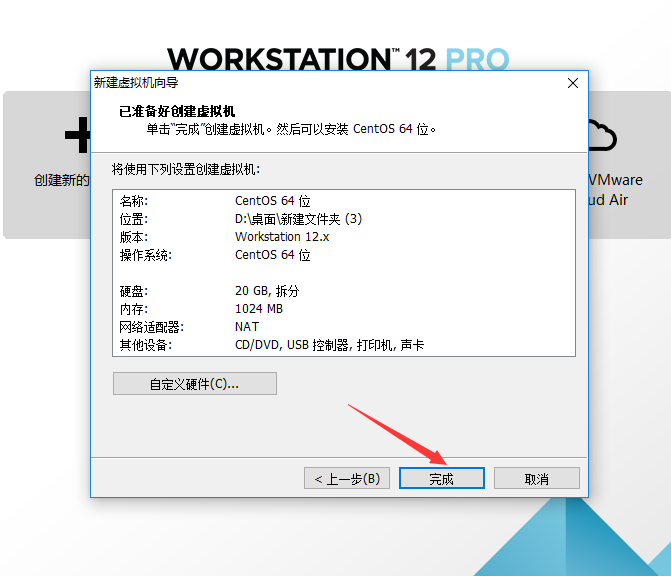The height and width of the screenshot is (576, 671).
Task: Click the VMware label under the cloud icon
Action: (615, 180)
